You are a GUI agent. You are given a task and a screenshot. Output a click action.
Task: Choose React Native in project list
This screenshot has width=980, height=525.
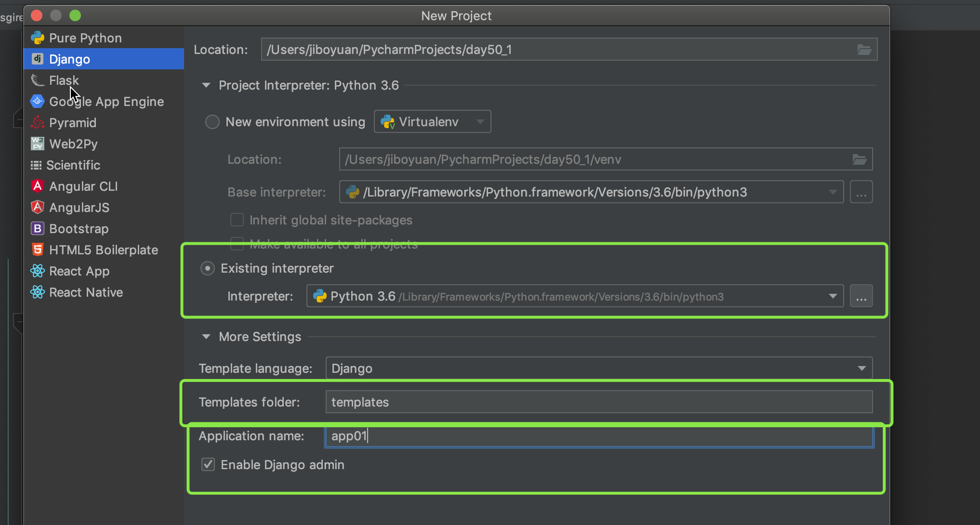(86, 292)
